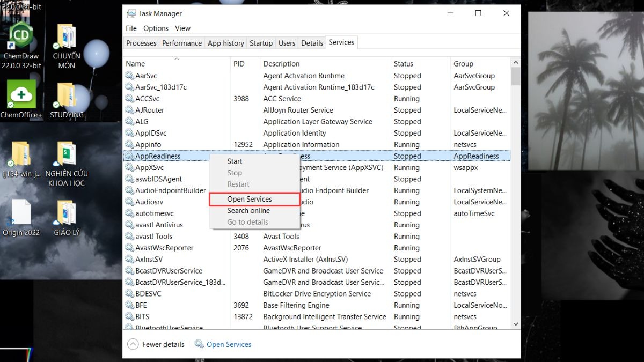644x362 pixels.
Task: Click the gear icon beside Appinfo
Action: tap(129, 144)
